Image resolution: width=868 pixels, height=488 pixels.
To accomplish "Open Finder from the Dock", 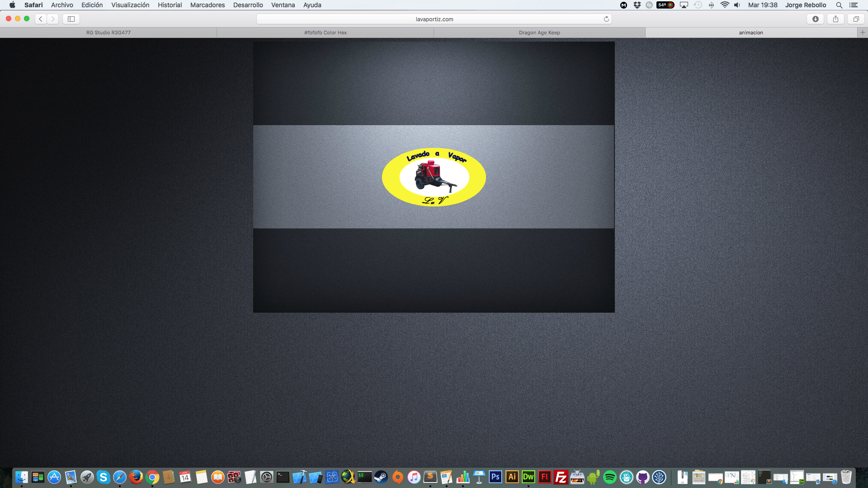I will [x=21, y=477].
